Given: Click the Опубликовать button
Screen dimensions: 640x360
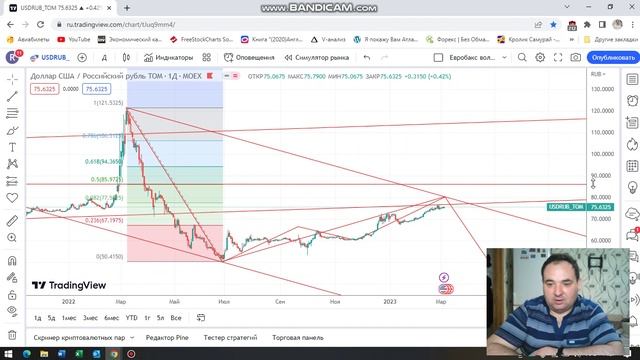Looking at the screenshot, I should click(x=613, y=58).
